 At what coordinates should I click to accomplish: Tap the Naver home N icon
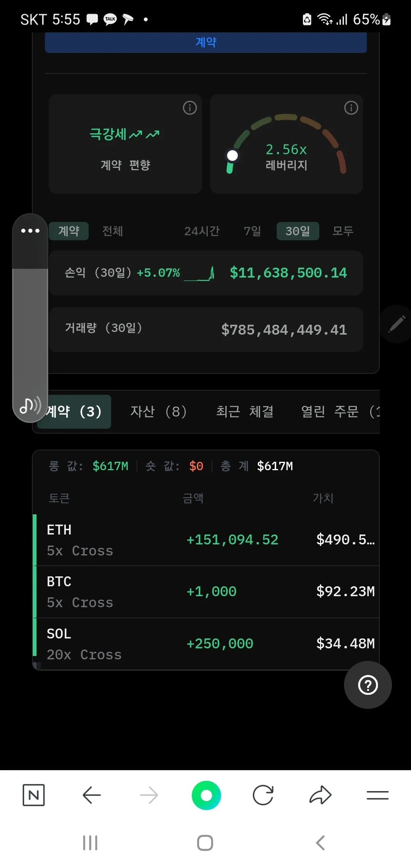tap(33, 795)
